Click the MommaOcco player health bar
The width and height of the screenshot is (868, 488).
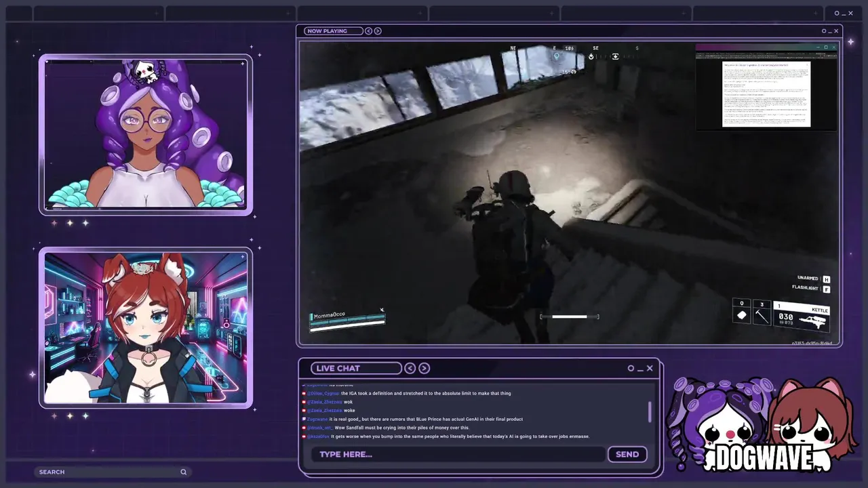348,323
